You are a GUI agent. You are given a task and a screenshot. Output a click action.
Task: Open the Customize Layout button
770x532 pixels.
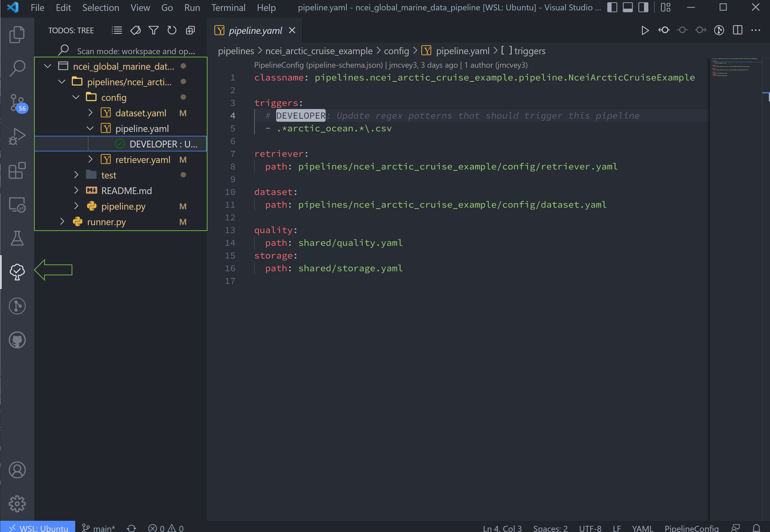665,7
